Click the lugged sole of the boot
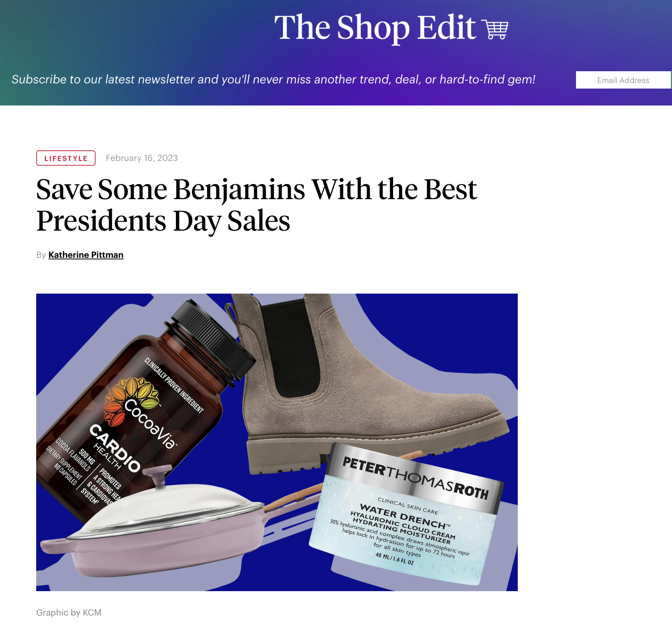The width and height of the screenshot is (672, 625). [x=370, y=449]
